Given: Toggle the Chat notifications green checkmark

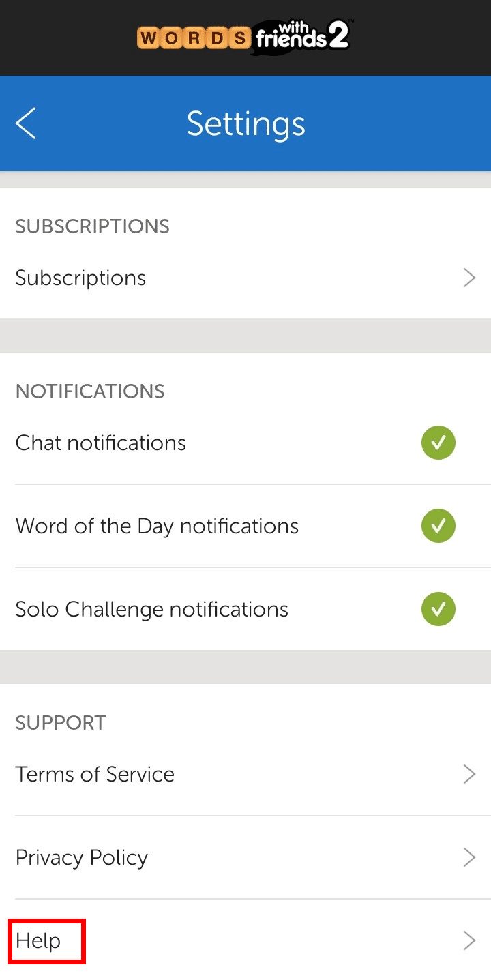Looking at the screenshot, I should click(x=438, y=443).
